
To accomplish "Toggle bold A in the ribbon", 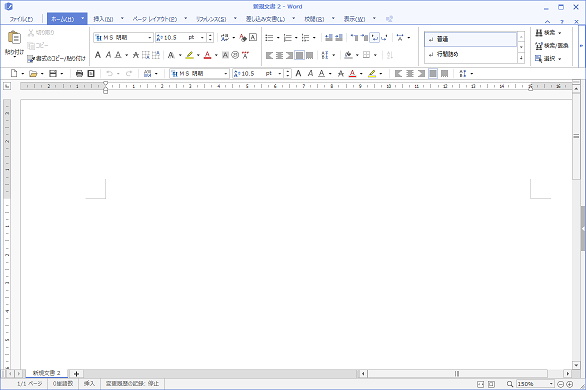I will (98, 55).
